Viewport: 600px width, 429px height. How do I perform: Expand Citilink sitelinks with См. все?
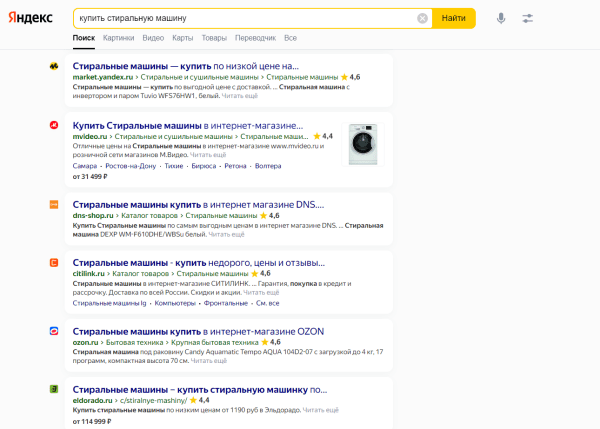[267, 303]
